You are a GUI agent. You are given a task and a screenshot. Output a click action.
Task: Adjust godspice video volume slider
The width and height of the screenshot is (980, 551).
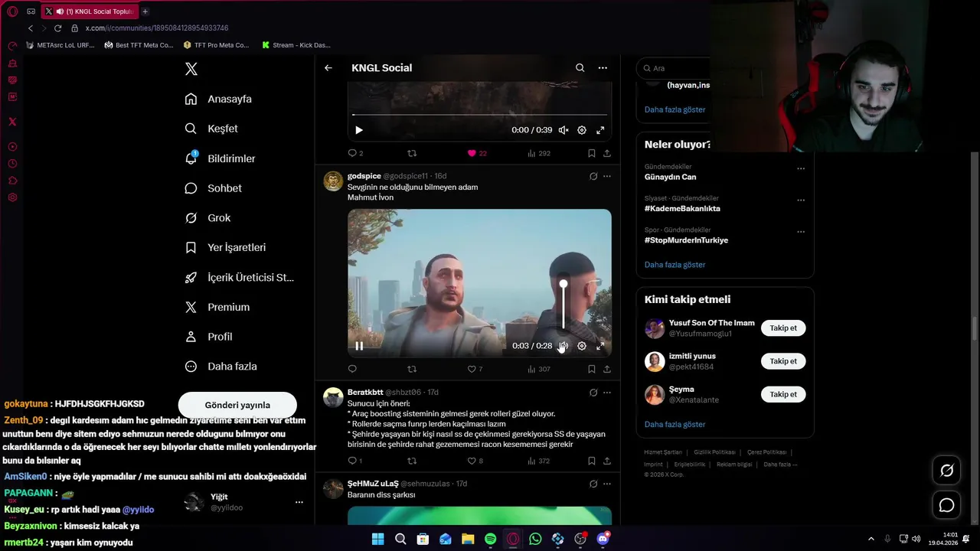(563, 306)
